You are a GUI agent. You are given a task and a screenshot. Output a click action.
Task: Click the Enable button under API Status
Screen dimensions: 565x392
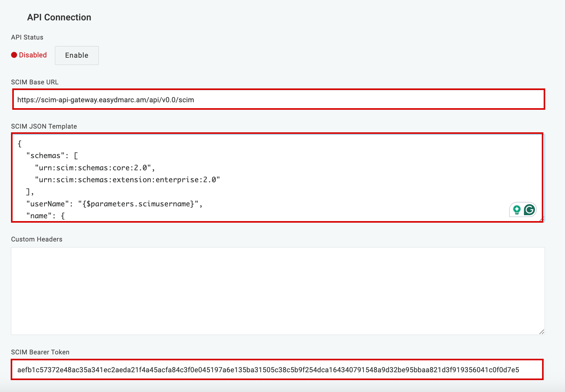(x=77, y=55)
